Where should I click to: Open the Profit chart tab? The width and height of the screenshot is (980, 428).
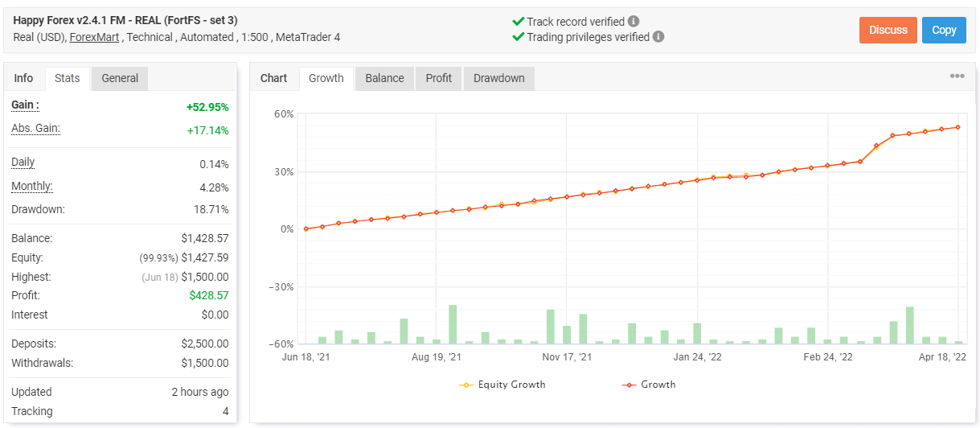[x=439, y=78]
